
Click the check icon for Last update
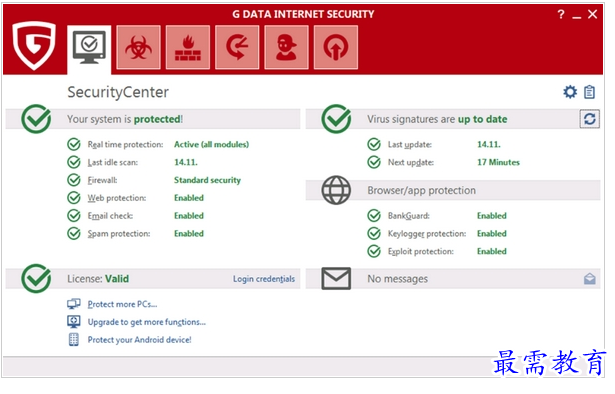coord(374,144)
